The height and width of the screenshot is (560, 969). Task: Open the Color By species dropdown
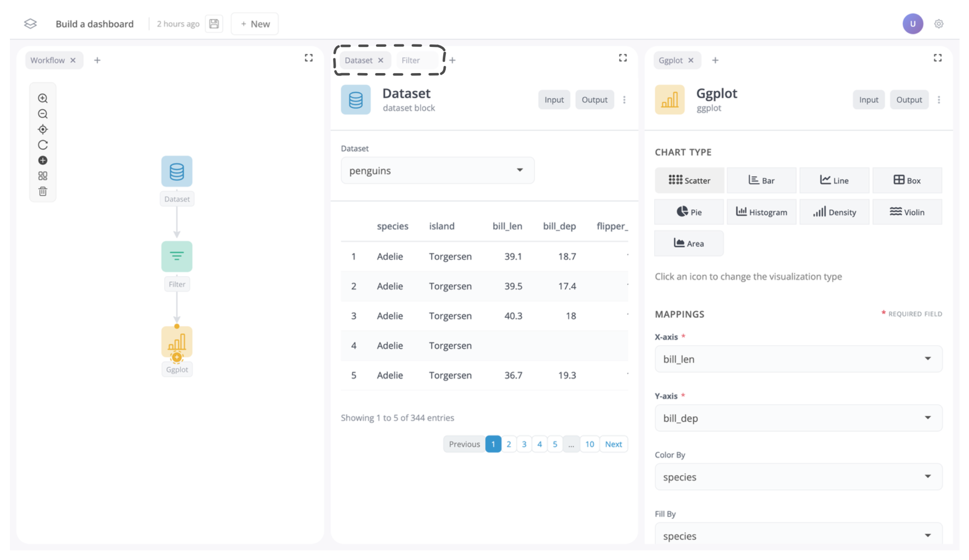pos(798,477)
